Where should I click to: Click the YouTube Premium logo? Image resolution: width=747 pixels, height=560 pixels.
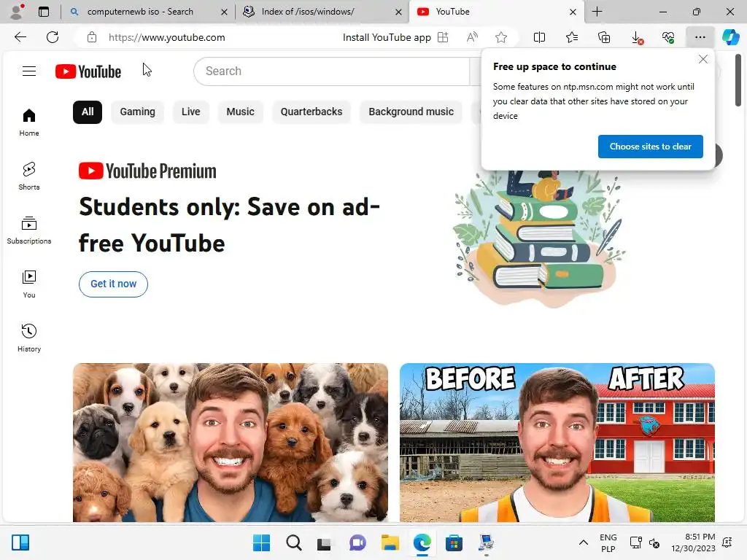[147, 171]
